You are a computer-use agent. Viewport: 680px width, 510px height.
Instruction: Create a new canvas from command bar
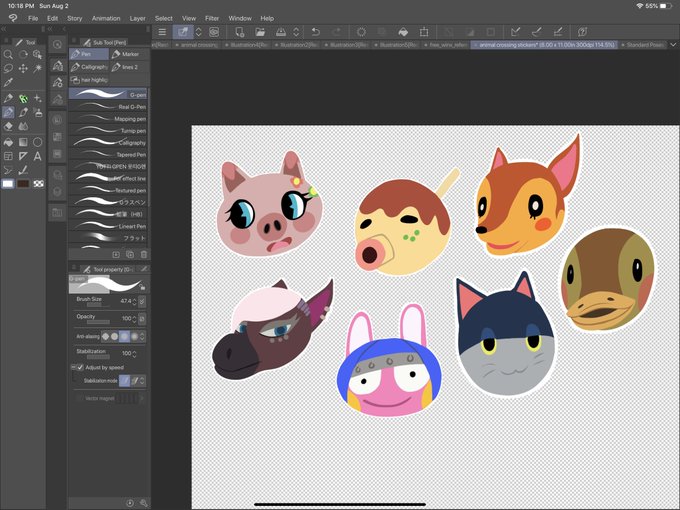(x=239, y=32)
